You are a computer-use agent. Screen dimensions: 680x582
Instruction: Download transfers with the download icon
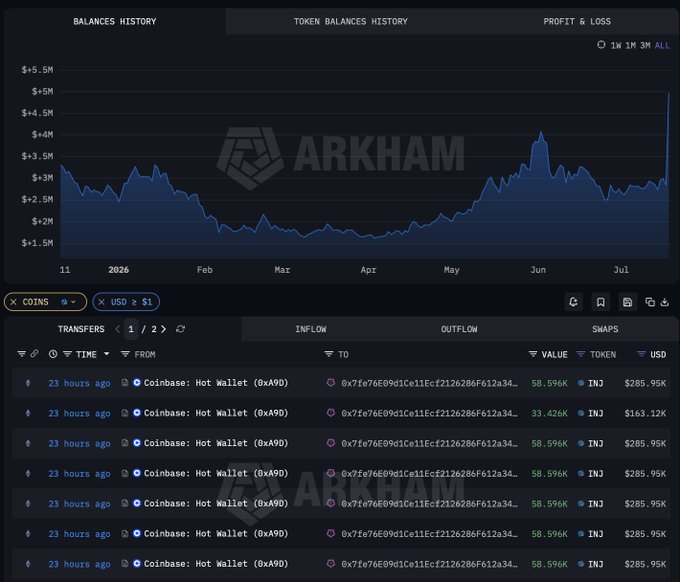click(x=664, y=302)
